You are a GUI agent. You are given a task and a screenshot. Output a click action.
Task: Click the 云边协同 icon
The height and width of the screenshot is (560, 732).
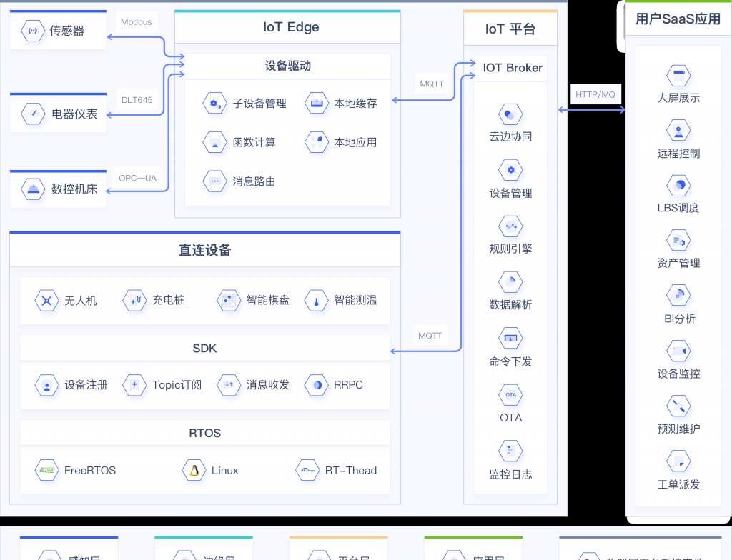(x=510, y=114)
